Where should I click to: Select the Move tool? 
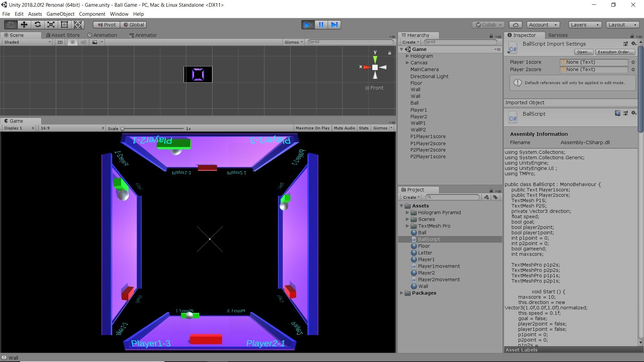coord(24,24)
